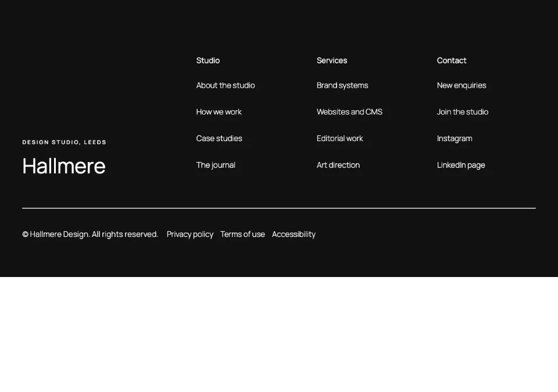
Task: Go to How we work page
Action: 219,112
